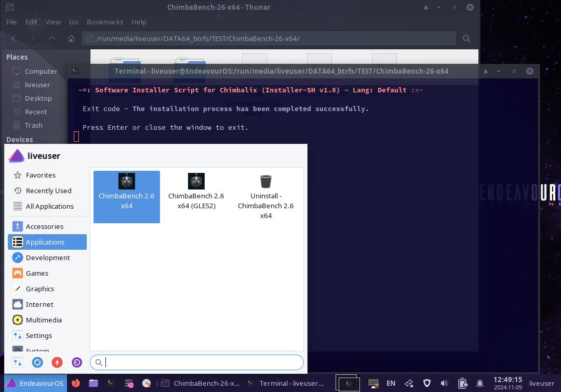
Task: Show Recently Used applications
Action: (47, 191)
